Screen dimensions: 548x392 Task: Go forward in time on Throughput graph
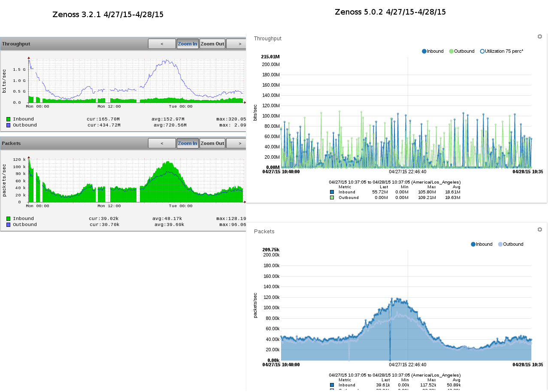[236, 44]
